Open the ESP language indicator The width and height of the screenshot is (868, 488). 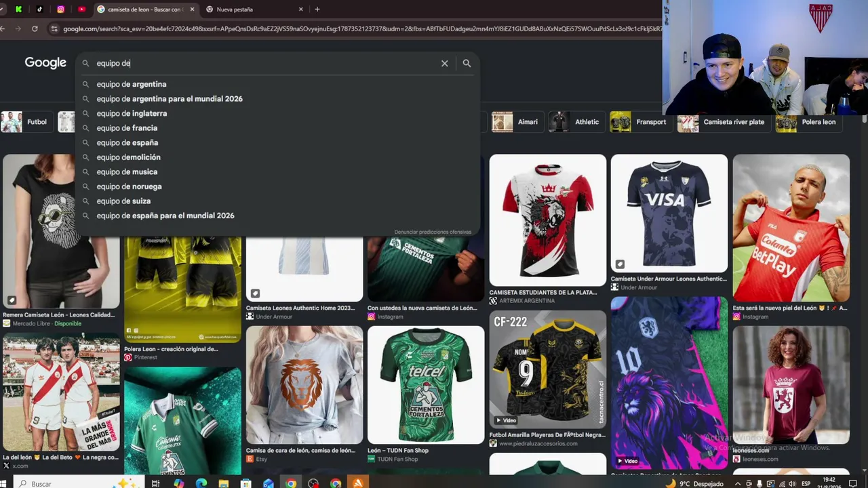806,483
